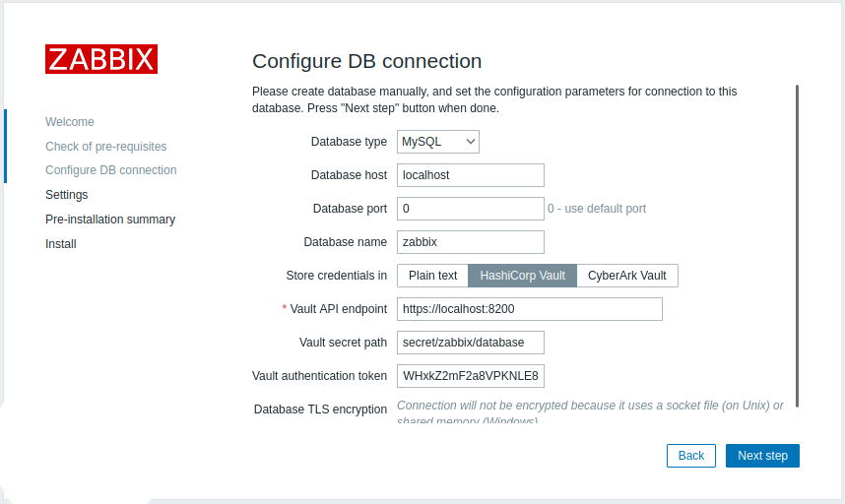Image resolution: width=845 pixels, height=504 pixels.
Task: Open the Database type dropdown
Action: [x=438, y=142]
